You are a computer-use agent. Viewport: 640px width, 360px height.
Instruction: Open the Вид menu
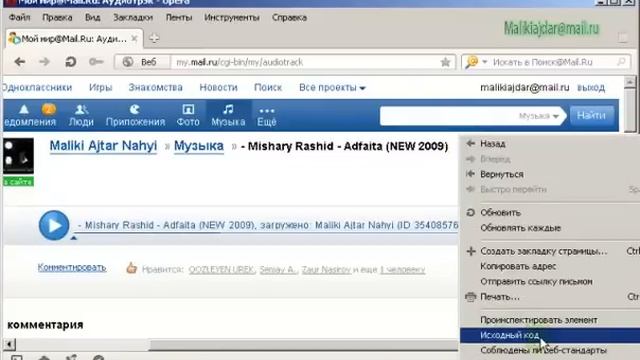[93, 18]
